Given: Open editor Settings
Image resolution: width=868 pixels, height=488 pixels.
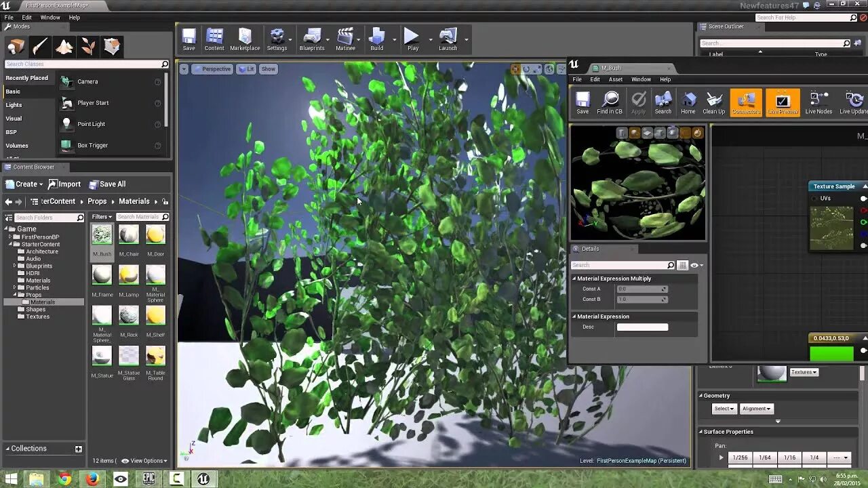Looking at the screenshot, I should [277, 39].
